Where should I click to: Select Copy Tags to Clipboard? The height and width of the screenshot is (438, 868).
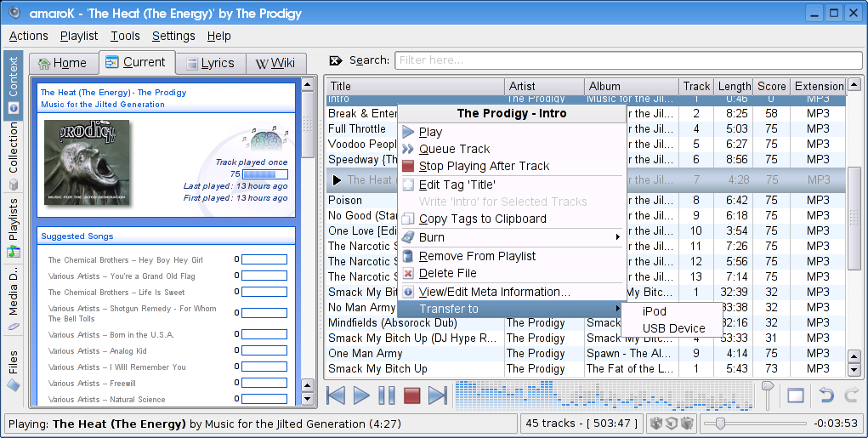[512, 219]
